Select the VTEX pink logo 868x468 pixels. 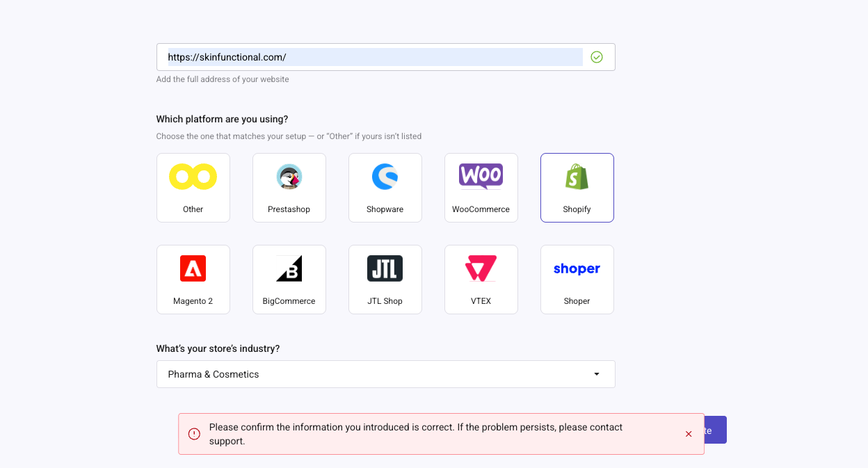pyautogui.click(x=481, y=268)
